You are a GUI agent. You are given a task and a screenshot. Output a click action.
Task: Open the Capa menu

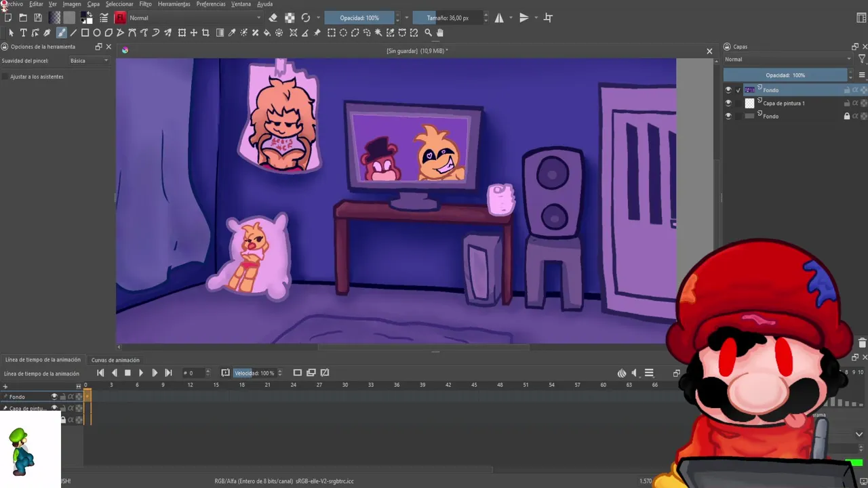(93, 4)
